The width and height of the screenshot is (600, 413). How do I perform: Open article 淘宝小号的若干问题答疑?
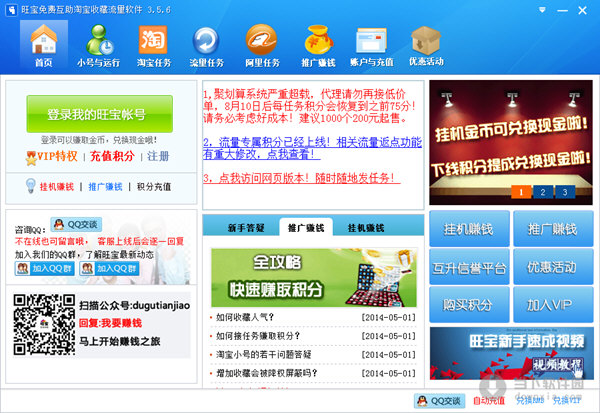(263, 354)
